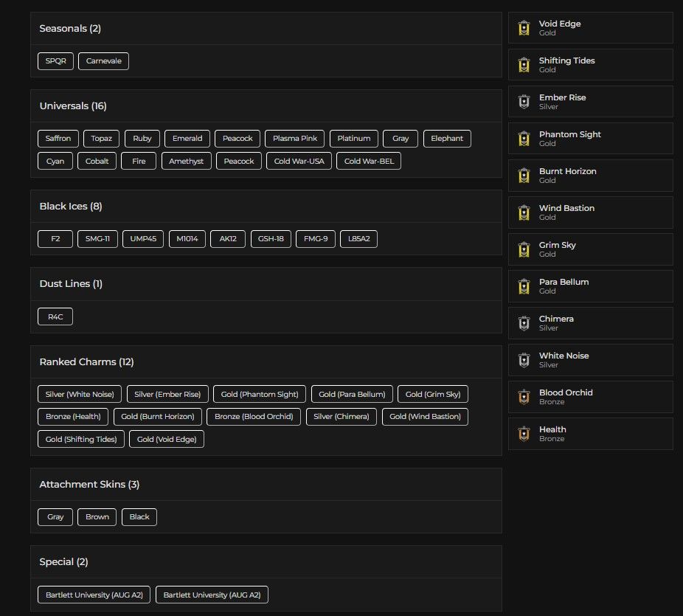Select the Carnevale seasonal skin tag

[x=104, y=61]
